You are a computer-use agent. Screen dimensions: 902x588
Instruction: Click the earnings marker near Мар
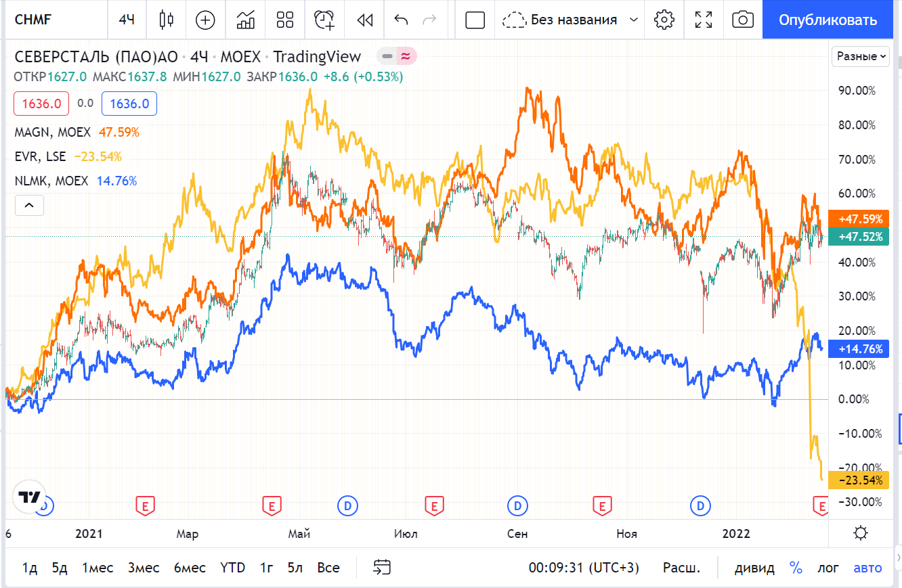click(145, 505)
